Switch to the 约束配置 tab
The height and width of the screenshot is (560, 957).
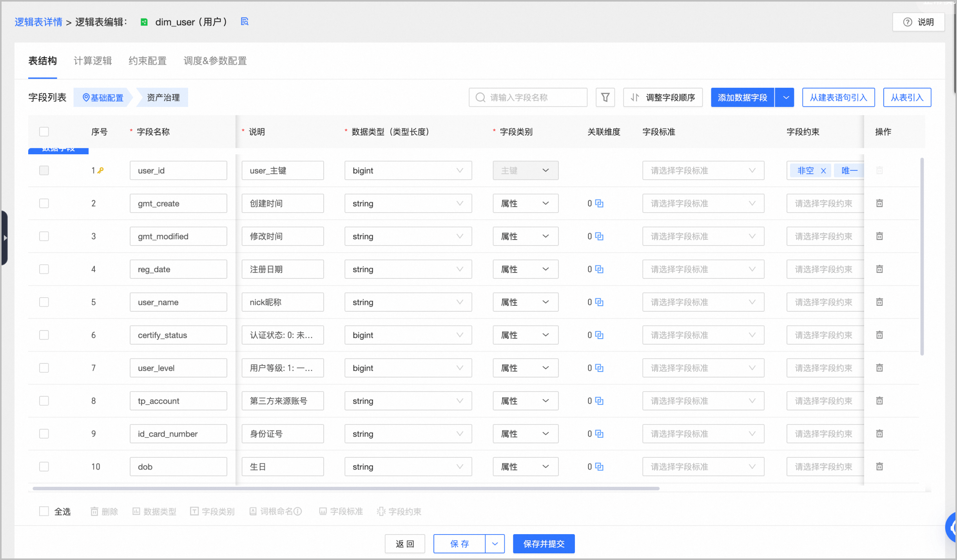click(x=147, y=61)
